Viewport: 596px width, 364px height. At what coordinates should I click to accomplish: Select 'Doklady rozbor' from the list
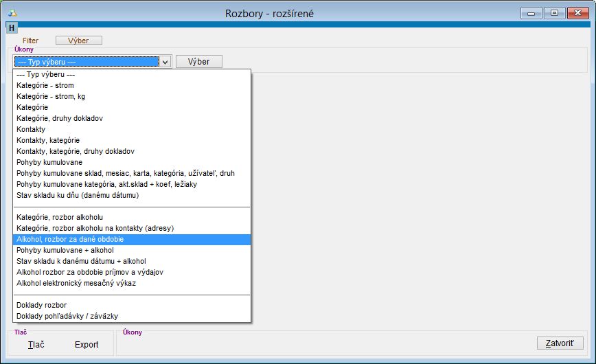click(42, 305)
